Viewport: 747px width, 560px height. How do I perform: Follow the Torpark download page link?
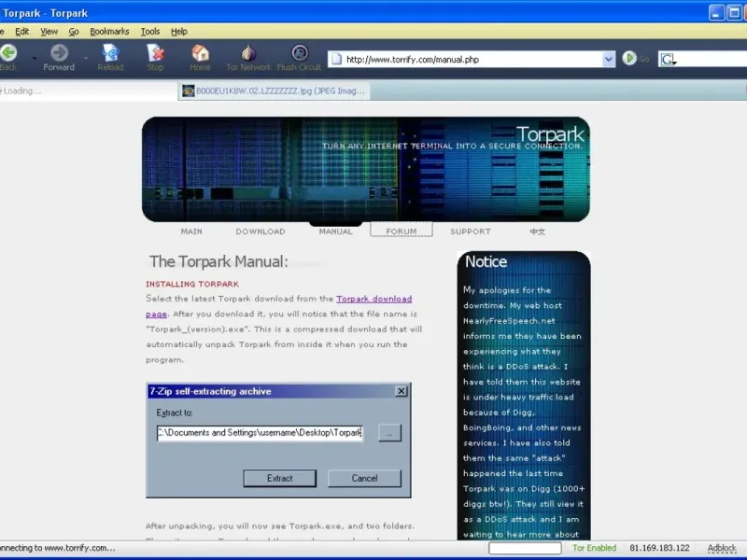[374, 299]
